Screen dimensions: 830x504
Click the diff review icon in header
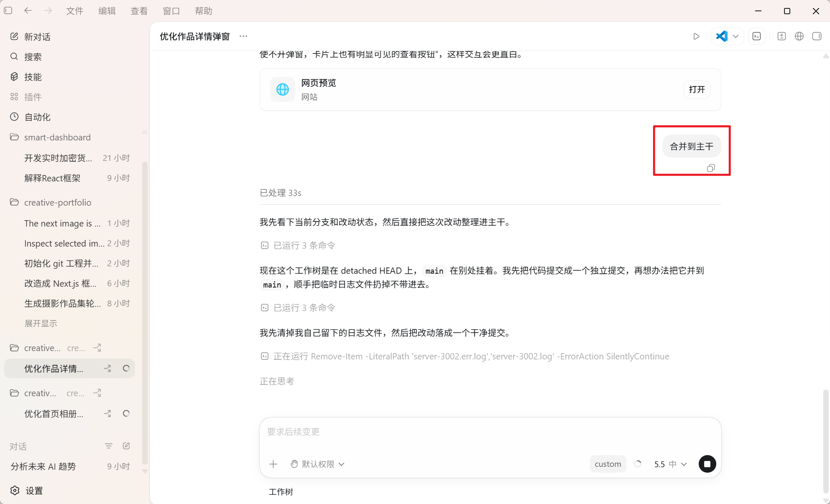tap(781, 36)
